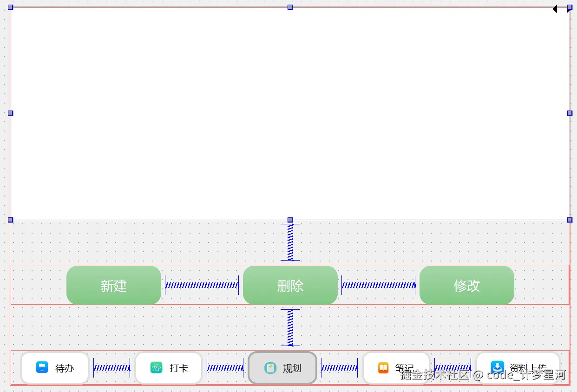Click the 规划 notepad icon
577x392 pixels.
tap(270, 368)
